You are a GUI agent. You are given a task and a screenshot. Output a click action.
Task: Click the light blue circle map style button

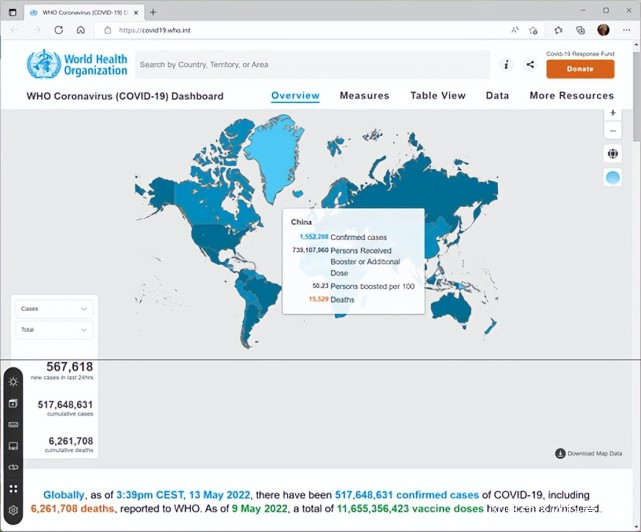coord(612,178)
